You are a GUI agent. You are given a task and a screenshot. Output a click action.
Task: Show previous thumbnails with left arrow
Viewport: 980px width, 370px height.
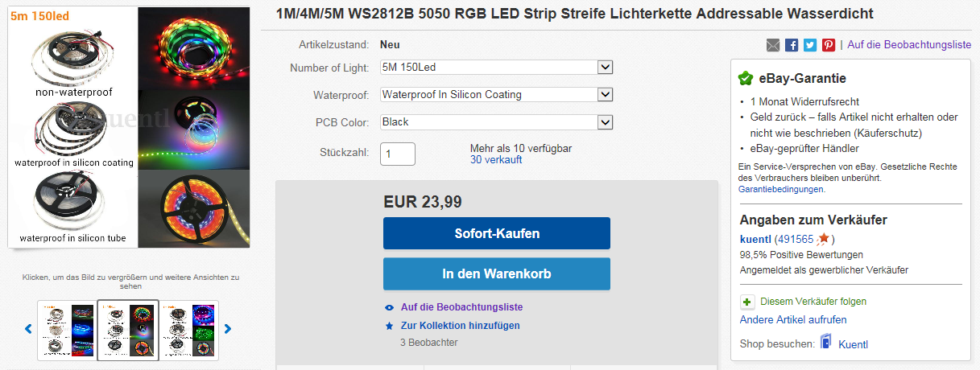(x=28, y=329)
